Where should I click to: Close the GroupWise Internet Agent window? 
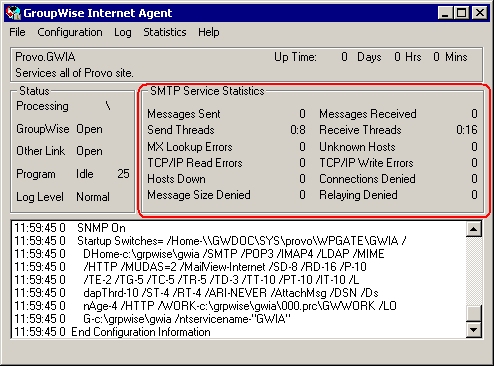[x=480, y=13]
